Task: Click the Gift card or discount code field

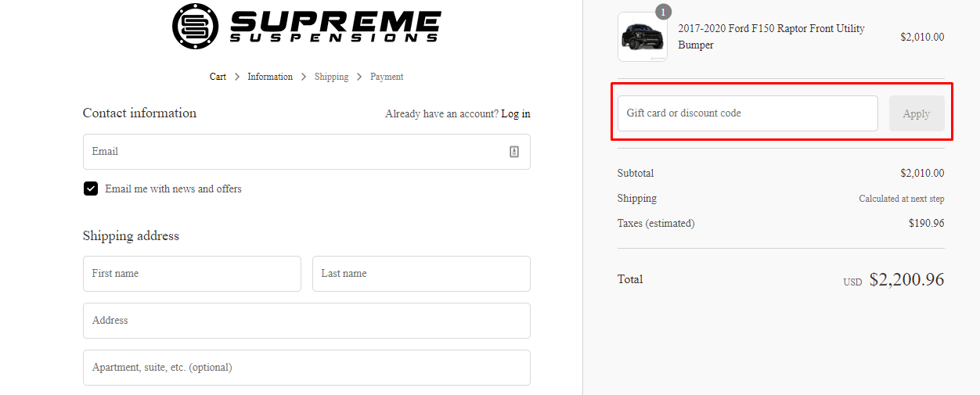Action: point(748,113)
